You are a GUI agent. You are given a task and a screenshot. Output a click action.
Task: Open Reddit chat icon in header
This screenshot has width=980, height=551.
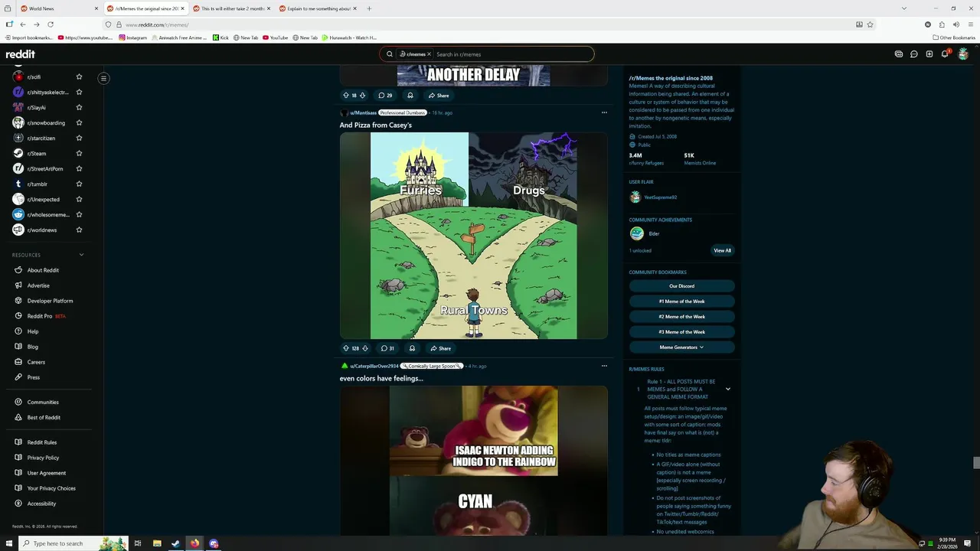pyautogui.click(x=914, y=54)
